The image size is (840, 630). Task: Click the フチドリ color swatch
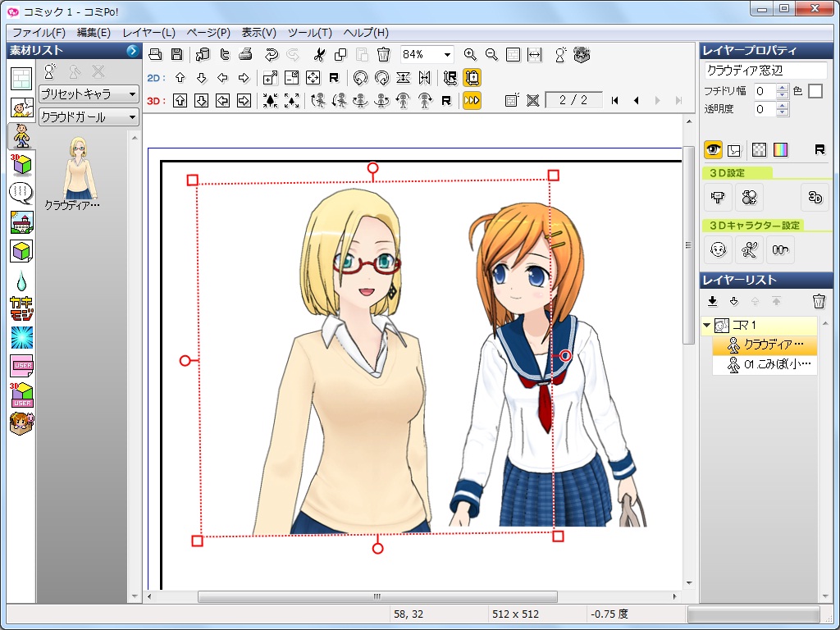coord(815,90)
